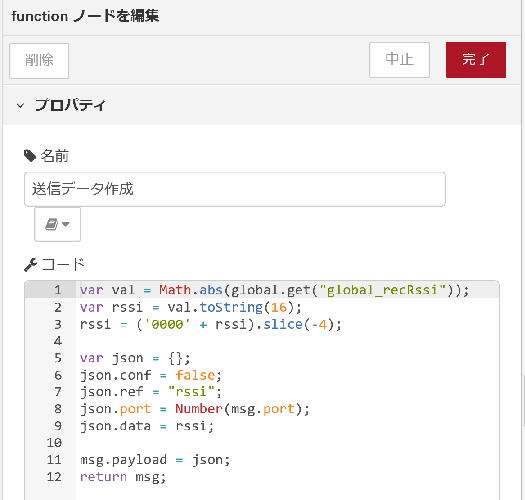Click line number 1 in code gutter
Viewport: 525px width, 500px height.
pyautogui.click(x=58, y=290)
